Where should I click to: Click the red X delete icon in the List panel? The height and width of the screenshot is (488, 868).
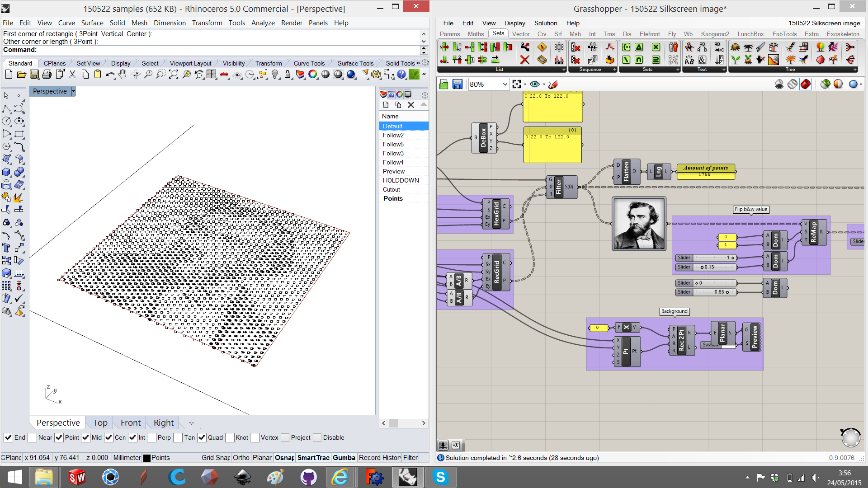point(524,59)
